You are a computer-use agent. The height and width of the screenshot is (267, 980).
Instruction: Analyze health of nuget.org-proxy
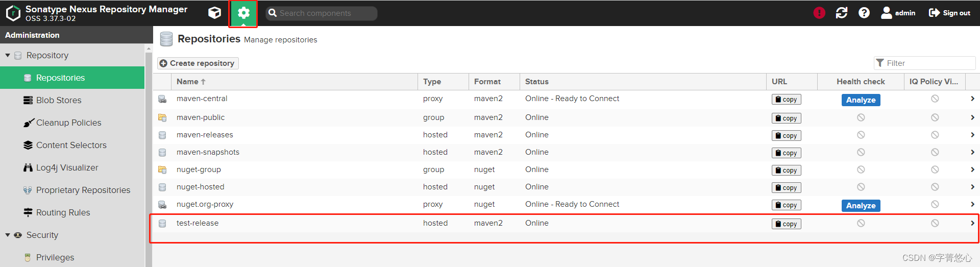[x=861, y=206]
